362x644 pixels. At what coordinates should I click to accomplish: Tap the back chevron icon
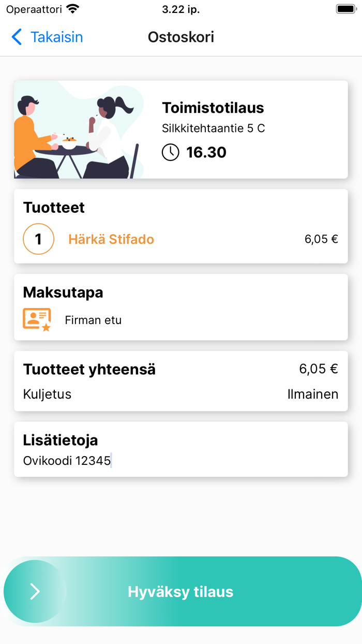coord(17,37)
